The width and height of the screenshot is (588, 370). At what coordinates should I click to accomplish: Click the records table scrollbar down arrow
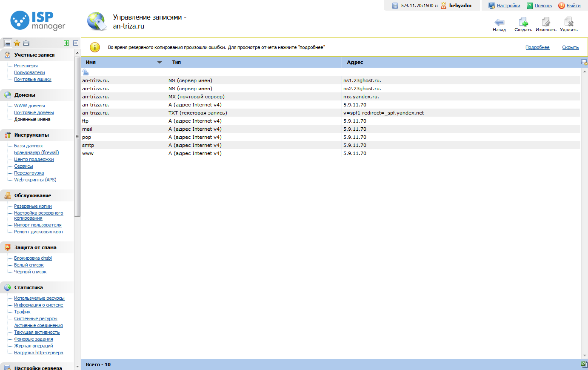click(x=585, y=356)
